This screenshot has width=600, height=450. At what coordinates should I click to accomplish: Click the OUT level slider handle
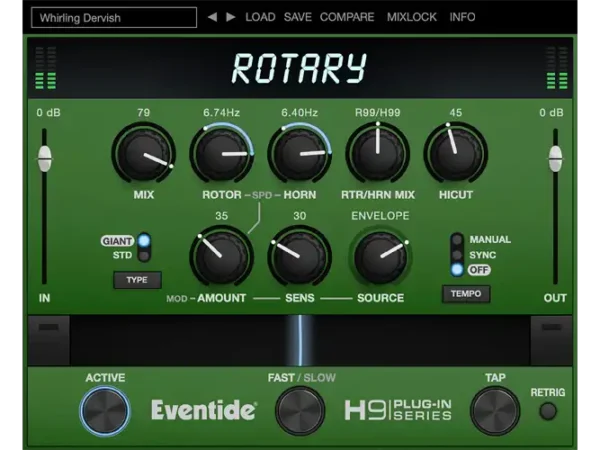pos(555,159)
